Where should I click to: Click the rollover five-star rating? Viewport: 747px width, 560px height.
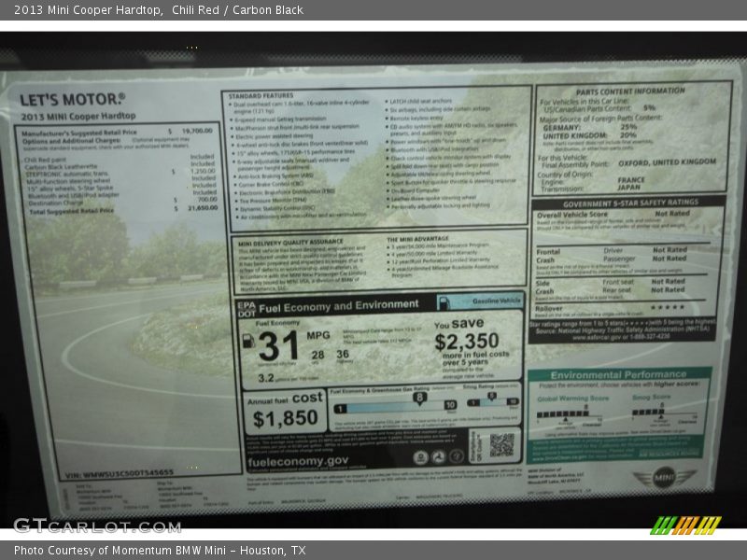pyautogui.click(x=668, y=308)
